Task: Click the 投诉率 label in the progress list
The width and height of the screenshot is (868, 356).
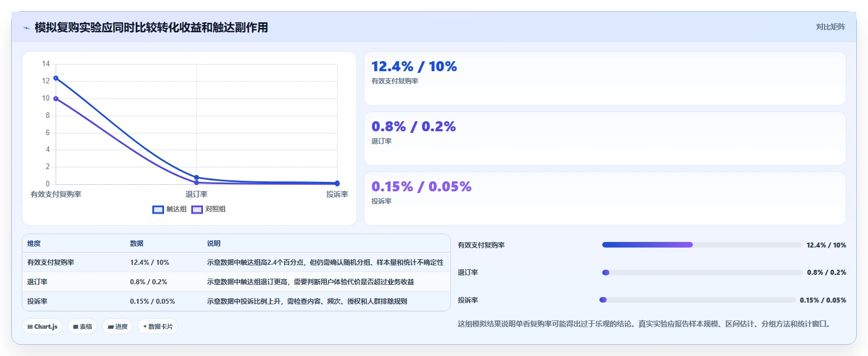Action: [x=468, y=300]
